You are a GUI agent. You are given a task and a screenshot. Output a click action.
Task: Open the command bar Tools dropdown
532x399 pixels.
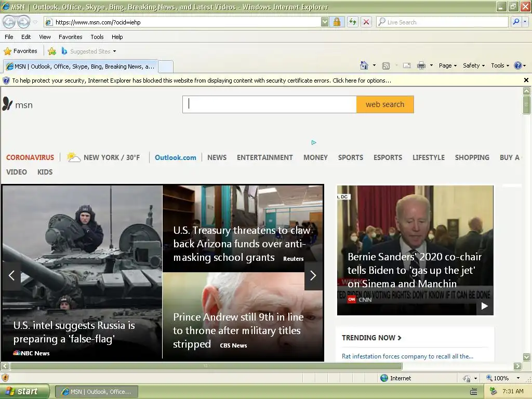(x=500, y=65)
